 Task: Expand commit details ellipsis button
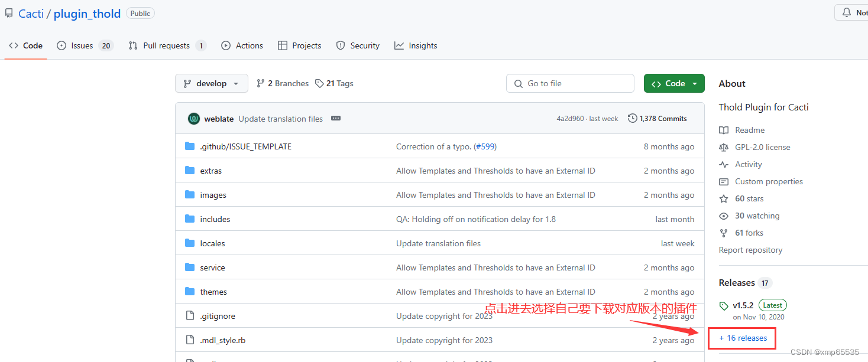[x=336, y=119]
